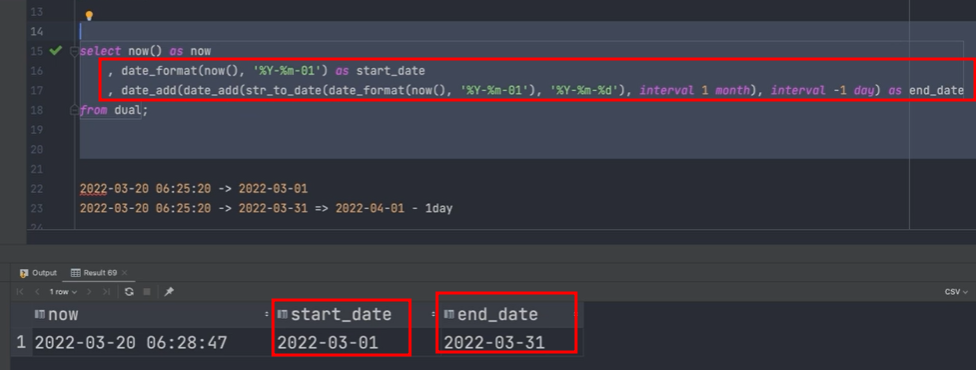Select the cell '2022-03-31' in the results

click(494, 343)
